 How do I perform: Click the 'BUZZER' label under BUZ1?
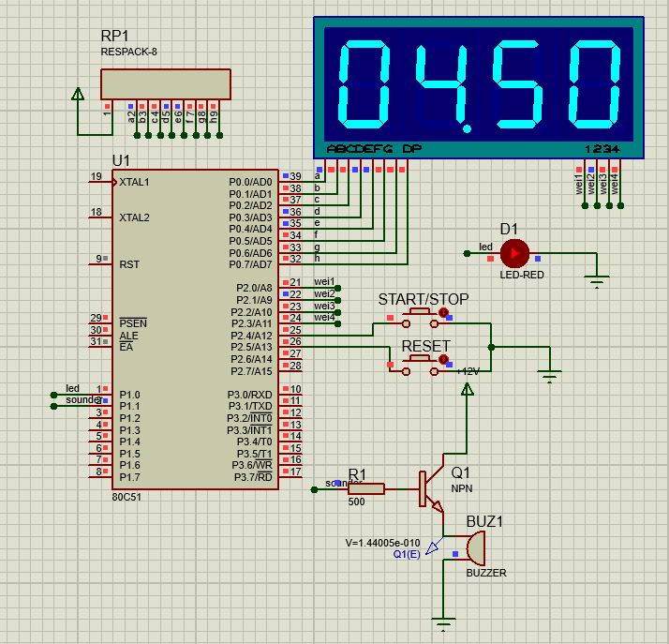point(486,573)
